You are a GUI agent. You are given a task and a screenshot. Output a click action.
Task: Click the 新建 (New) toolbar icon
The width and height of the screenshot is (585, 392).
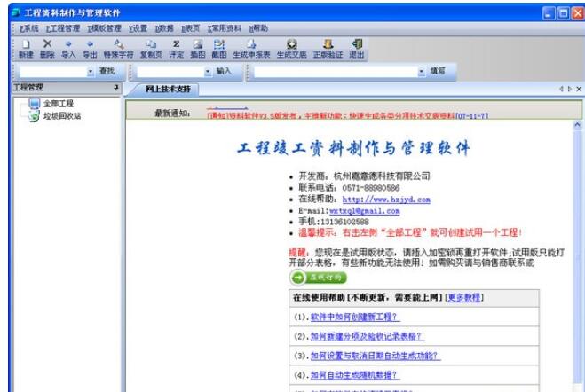point(26,49)
